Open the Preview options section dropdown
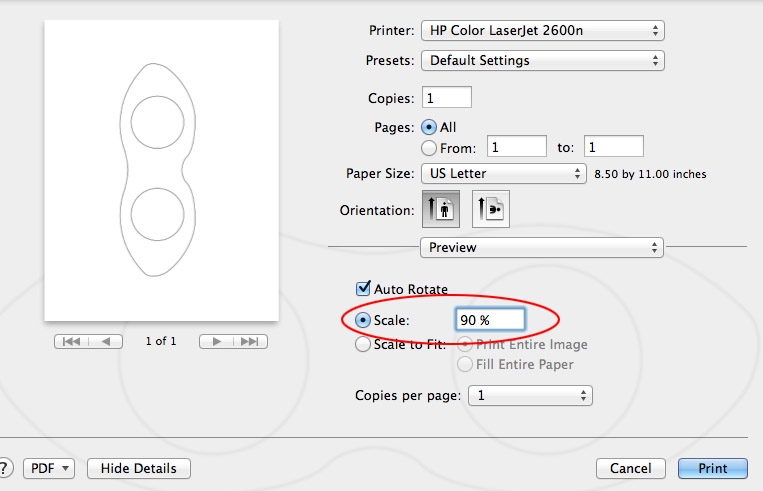Viewport: 763px width, 491px height. click(x=542, y=248)
